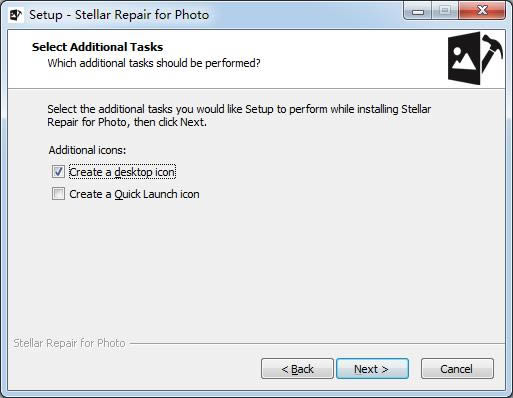Viewport: 513px width, 398px height.
Task: Click the "Select Additional Tasks" heading
Action: (x=97, y=47)
